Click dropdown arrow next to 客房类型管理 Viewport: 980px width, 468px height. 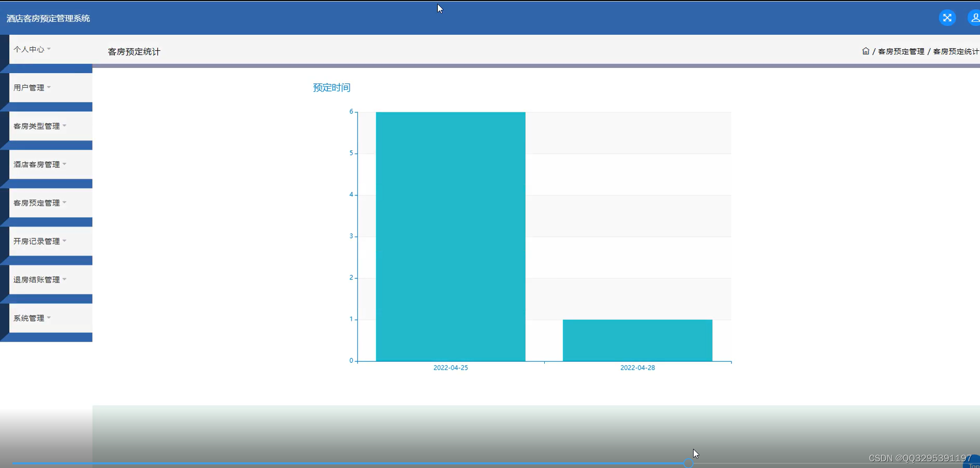pos(64,125)
